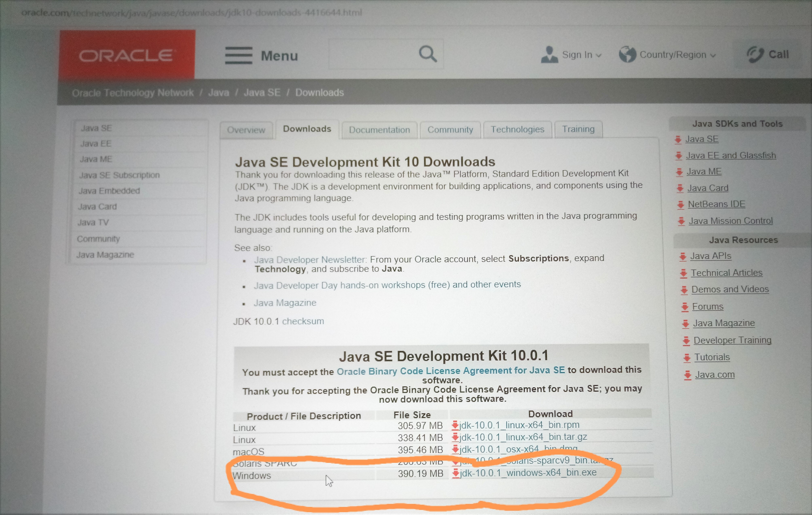Viewport: 812px width, 515px height.
Task: Download jdk-10.0.1_windows-x64_bin.exe
Action: click(x=528, y=473)
